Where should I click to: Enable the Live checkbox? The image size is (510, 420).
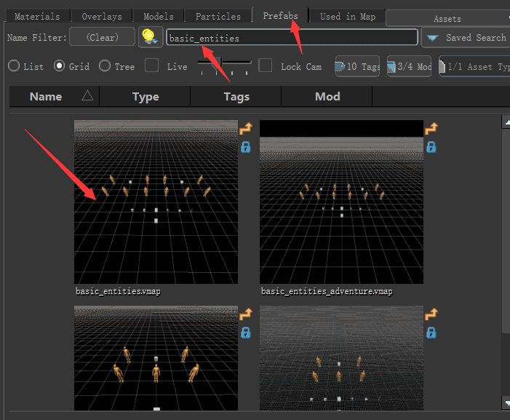point(151,66)
